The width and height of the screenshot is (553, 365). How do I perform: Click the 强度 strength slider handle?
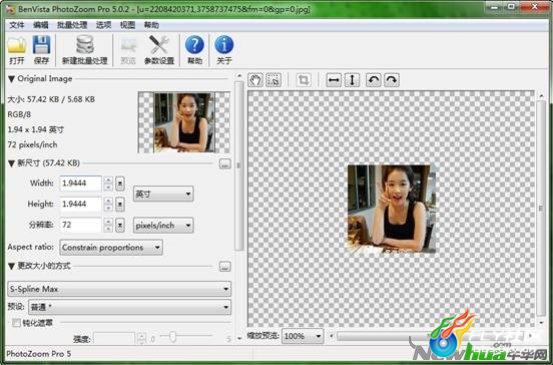(x=172, y=337)
